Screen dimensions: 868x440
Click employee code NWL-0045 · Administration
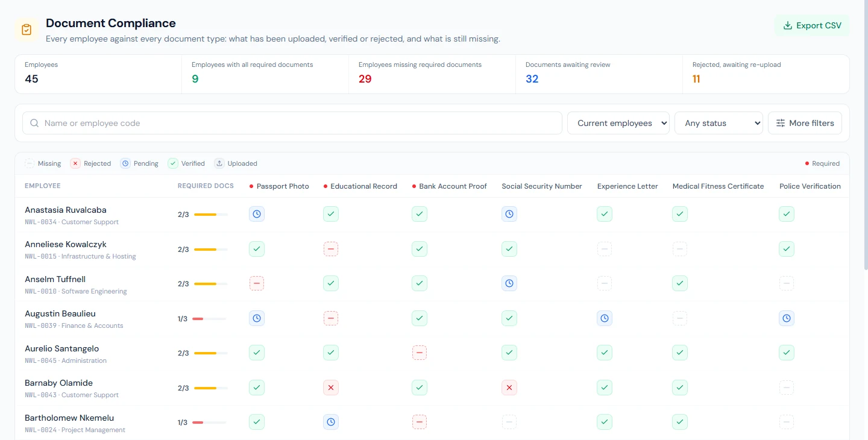[x=66, y=360]
